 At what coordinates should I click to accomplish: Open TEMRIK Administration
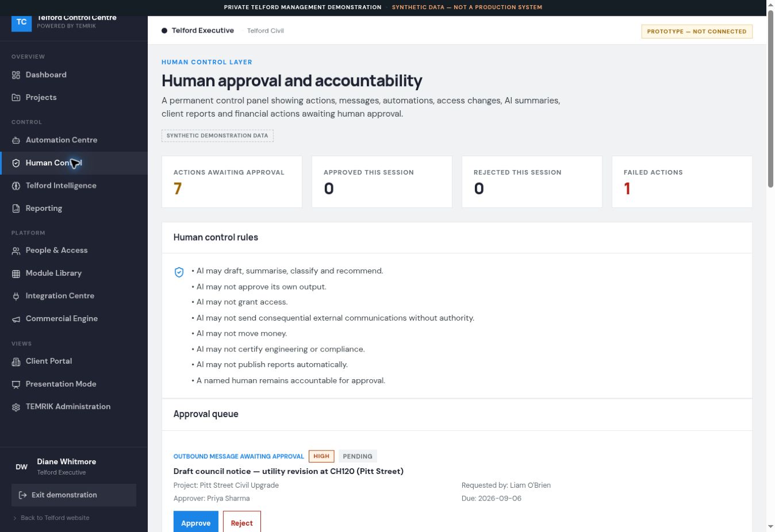coord(74,407)
